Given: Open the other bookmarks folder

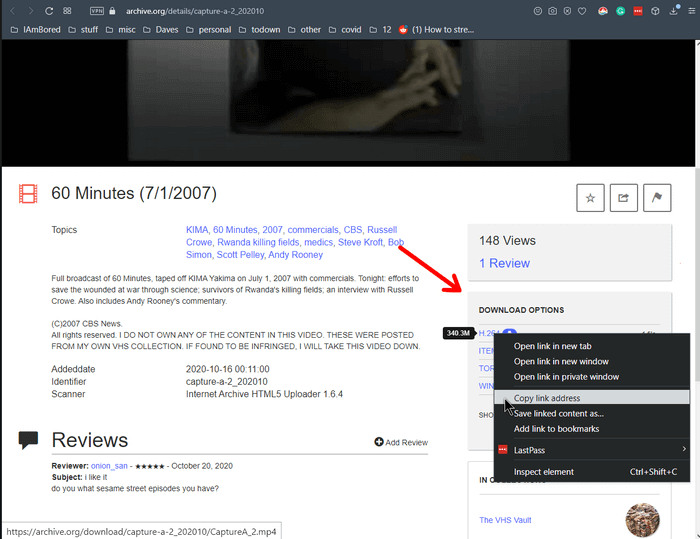Looking at the screenshot, I should (x=304, y=30).
